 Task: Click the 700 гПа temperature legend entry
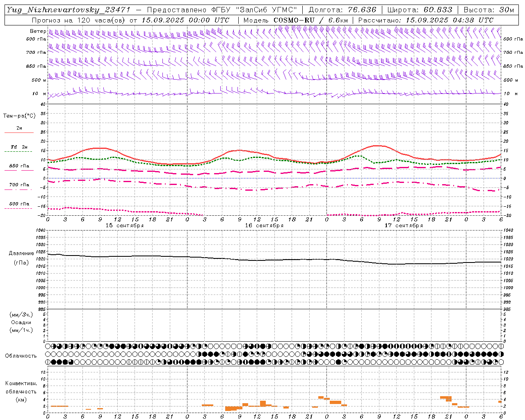point(19,185)
